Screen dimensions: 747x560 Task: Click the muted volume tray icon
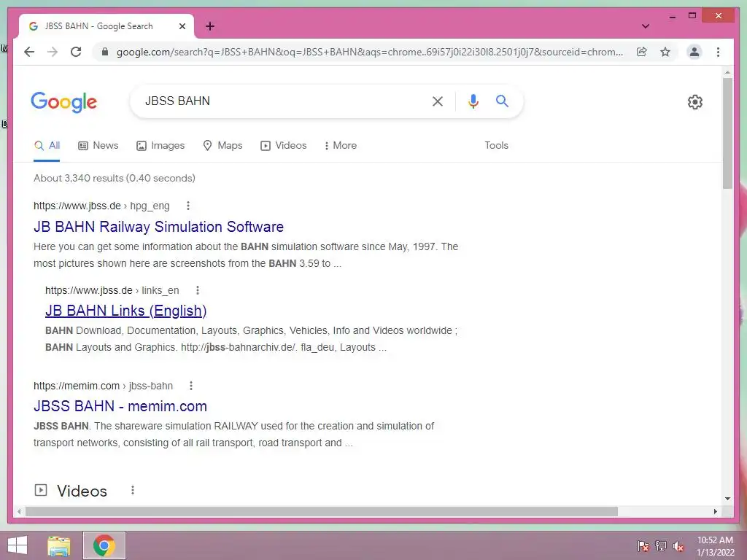(678, 545)
